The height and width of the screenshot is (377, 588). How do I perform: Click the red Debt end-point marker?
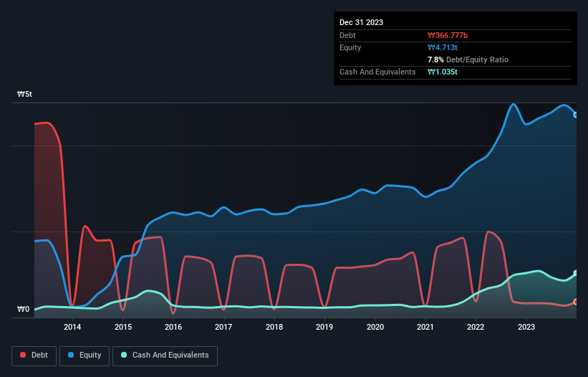(576, 302)
